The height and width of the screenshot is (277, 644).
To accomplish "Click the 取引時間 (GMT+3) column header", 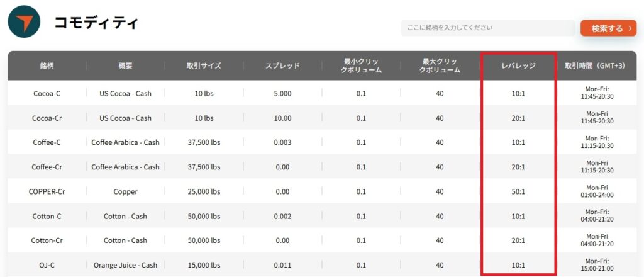I will point(599,65).
